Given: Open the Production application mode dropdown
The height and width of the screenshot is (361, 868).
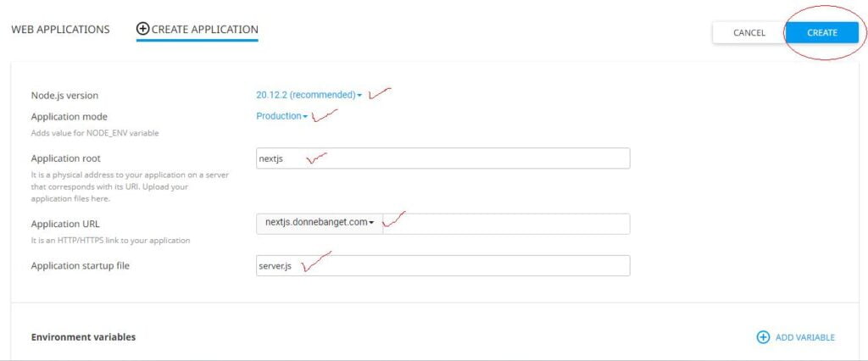Looking at the screenshot, I should 281,116.
